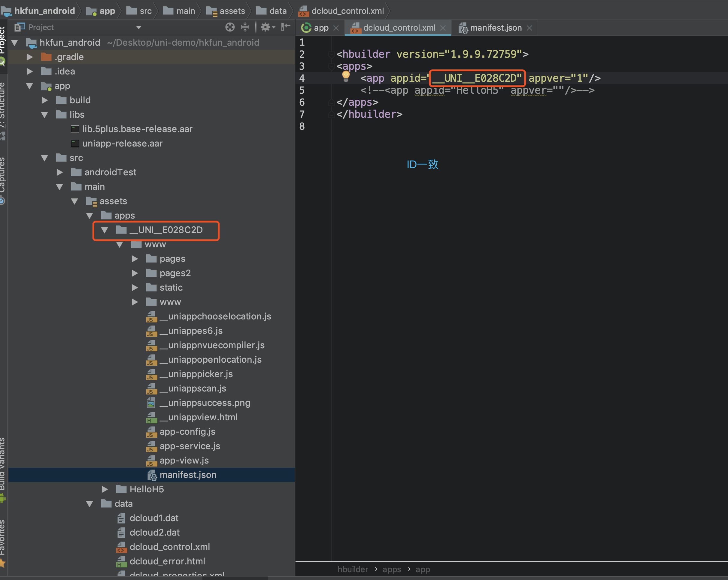Click hbuilder in bottom XML breadcrumb
Viewport: 728px width, 580px height.
point(353,569)
